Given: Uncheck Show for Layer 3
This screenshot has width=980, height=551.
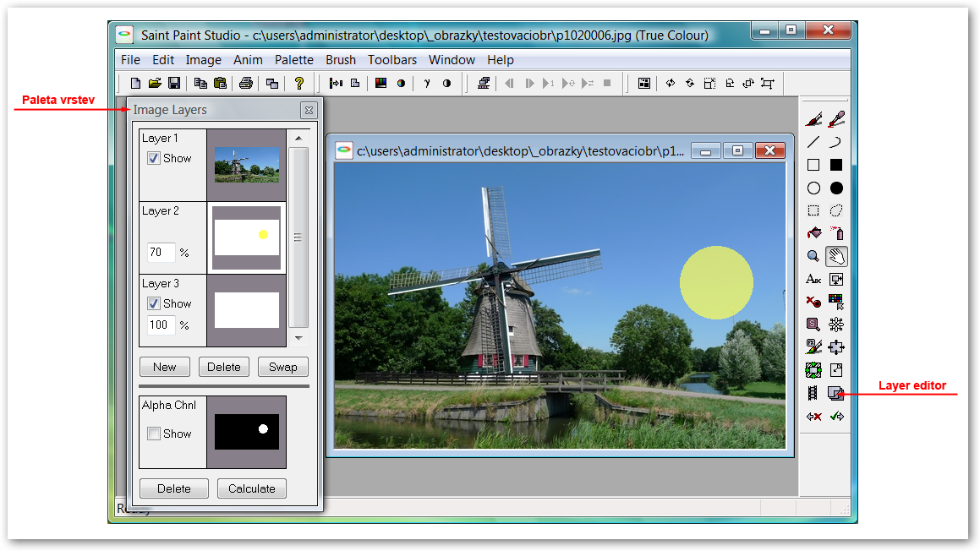Looking at the screenshot, I should [x=154, y=303].
